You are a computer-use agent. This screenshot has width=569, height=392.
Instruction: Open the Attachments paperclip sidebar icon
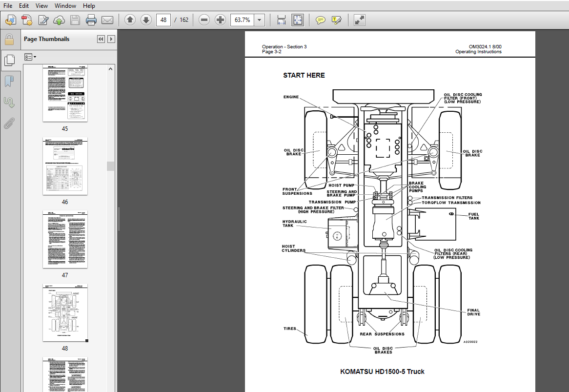tap(9, 124)
